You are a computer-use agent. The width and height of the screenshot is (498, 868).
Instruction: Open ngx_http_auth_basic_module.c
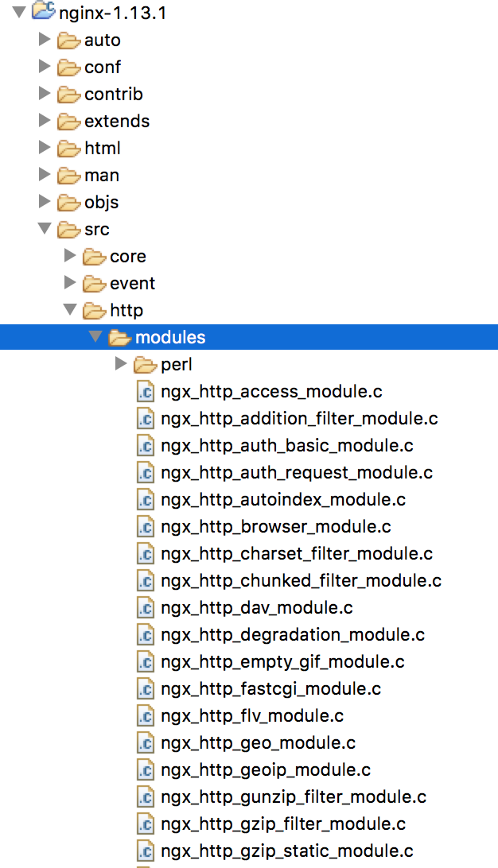pyautogui.click(x=286, y=446)
